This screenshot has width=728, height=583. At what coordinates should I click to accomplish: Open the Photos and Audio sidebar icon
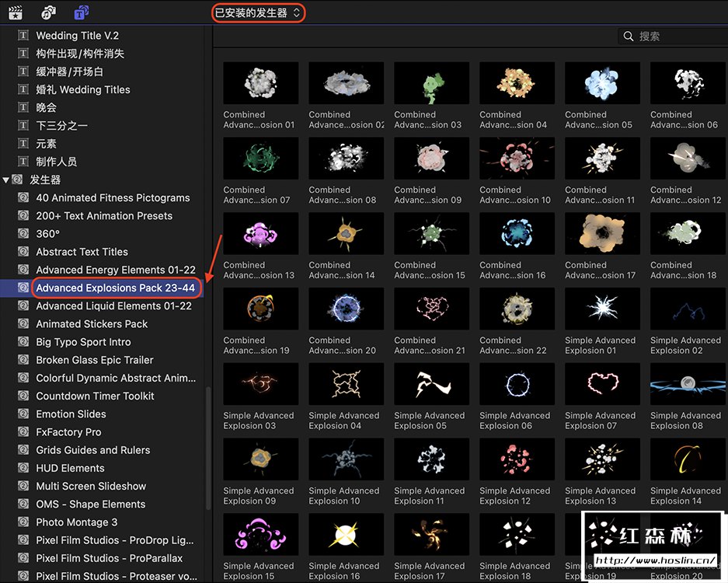pyautogui.click(x=48, y=12)
